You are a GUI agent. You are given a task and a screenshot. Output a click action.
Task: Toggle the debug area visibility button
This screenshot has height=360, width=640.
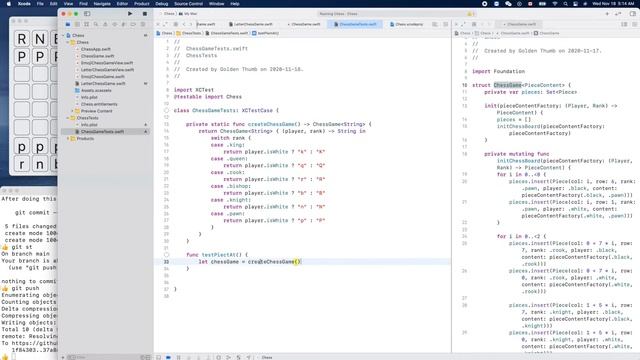click(x=158, y=357)
